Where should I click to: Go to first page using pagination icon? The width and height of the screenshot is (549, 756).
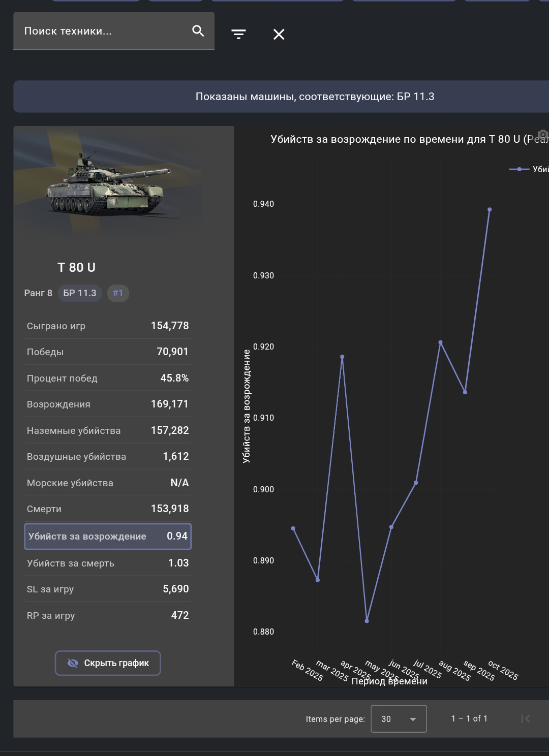[526, 718]
